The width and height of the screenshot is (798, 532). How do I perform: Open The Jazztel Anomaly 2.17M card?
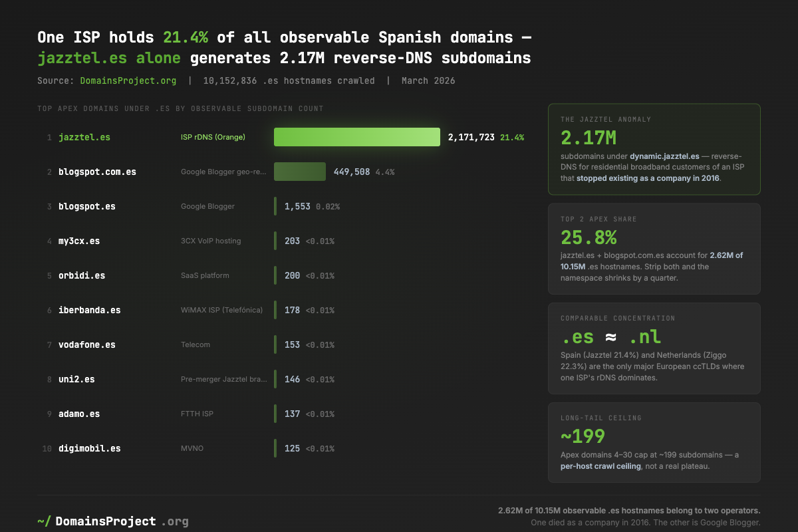point(654,149)
